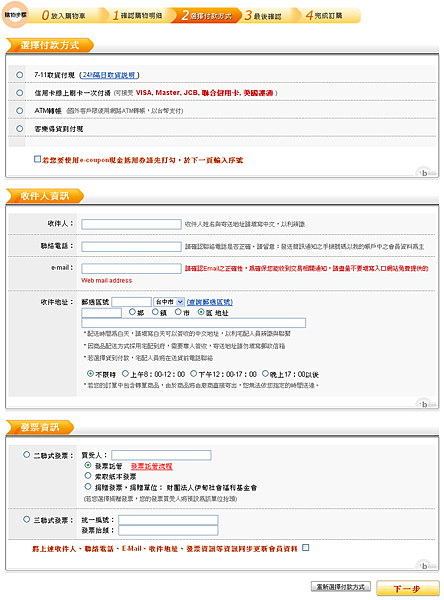Choose ATM轉帳 payment option
Viewport: 444px width, 600px height.
click(x=20, y=111)
